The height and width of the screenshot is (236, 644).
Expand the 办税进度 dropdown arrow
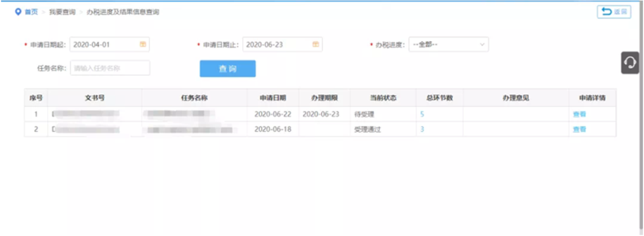click(x=482, y=44)
